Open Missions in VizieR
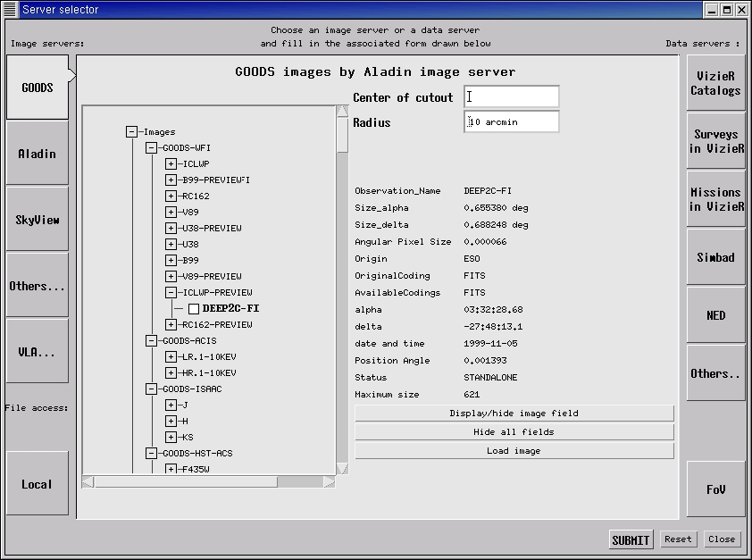The height and width of the screenshot is (560, 752). 715,199
